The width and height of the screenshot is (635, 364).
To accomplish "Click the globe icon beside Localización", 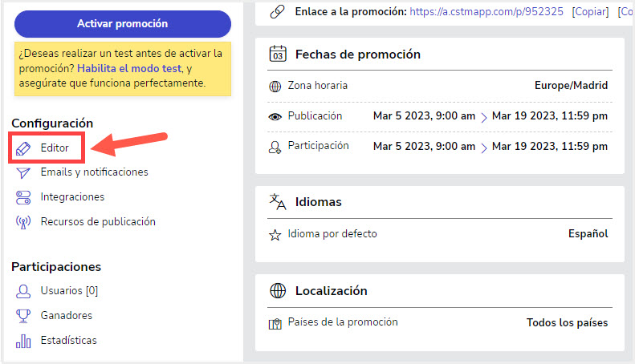I will tap(278, 290).
